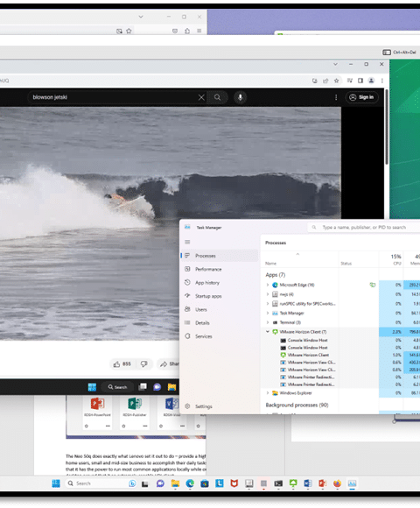Open Chrome tab search dropdown chevron
This screenshot has width=420, height=508.
[x=335, y=64]
